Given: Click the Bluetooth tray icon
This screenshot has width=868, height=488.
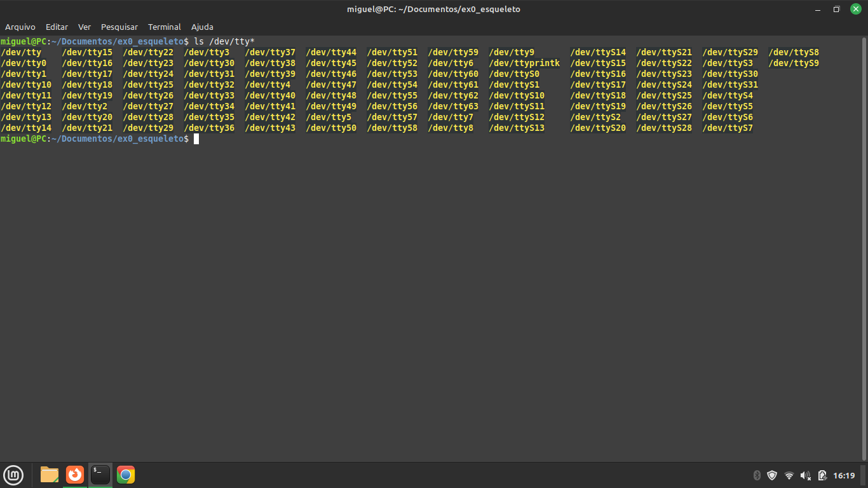Looking at the screenshot, I should click(757, 475).
